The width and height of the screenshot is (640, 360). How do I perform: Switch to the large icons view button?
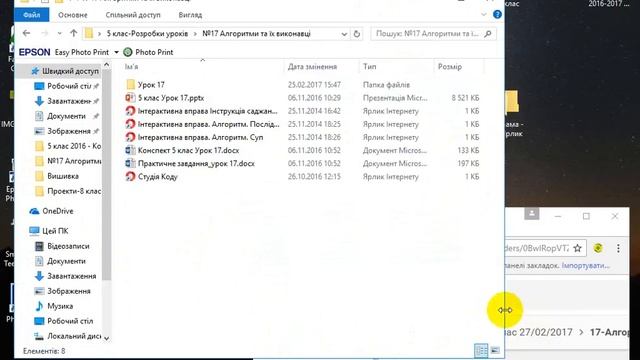click(495, 350)
